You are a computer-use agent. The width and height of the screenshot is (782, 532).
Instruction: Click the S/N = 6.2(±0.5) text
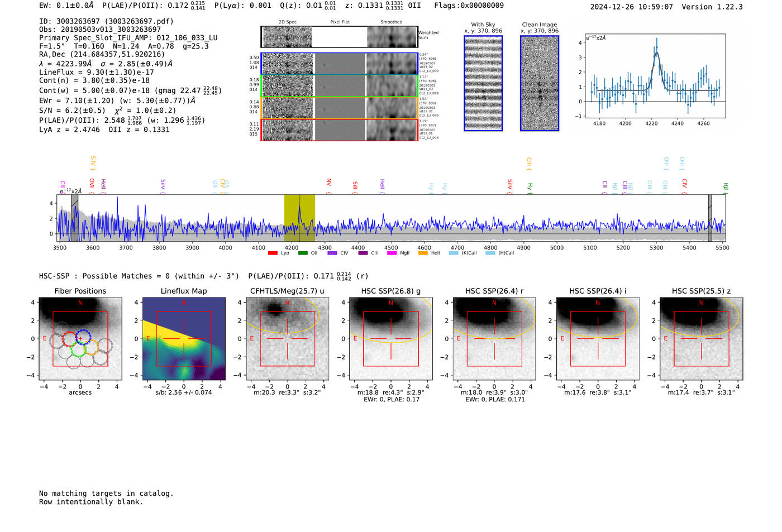pyautogui.click(x=72, y=111)
